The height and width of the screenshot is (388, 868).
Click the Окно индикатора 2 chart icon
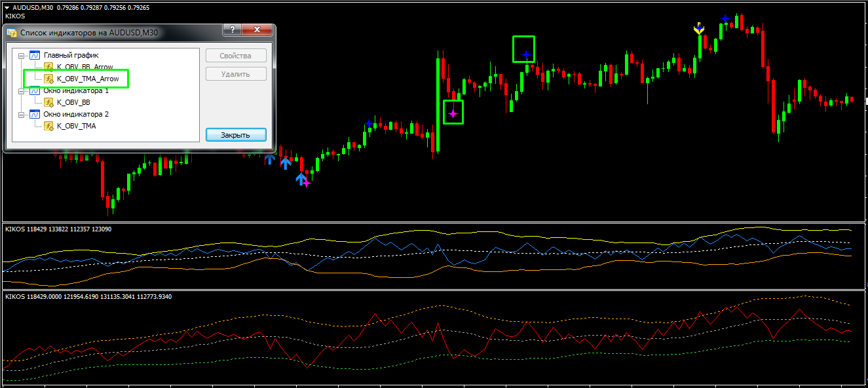[35, 115]
